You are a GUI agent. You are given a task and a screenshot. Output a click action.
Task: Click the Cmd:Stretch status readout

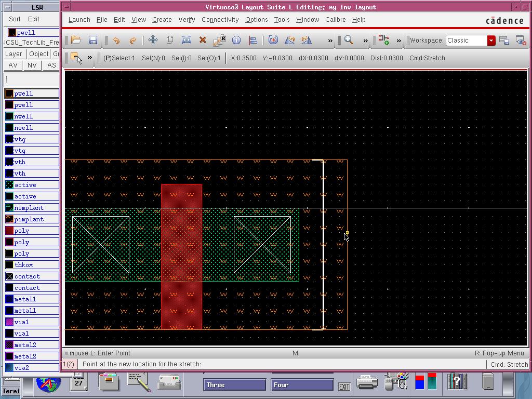pos(427,58)
